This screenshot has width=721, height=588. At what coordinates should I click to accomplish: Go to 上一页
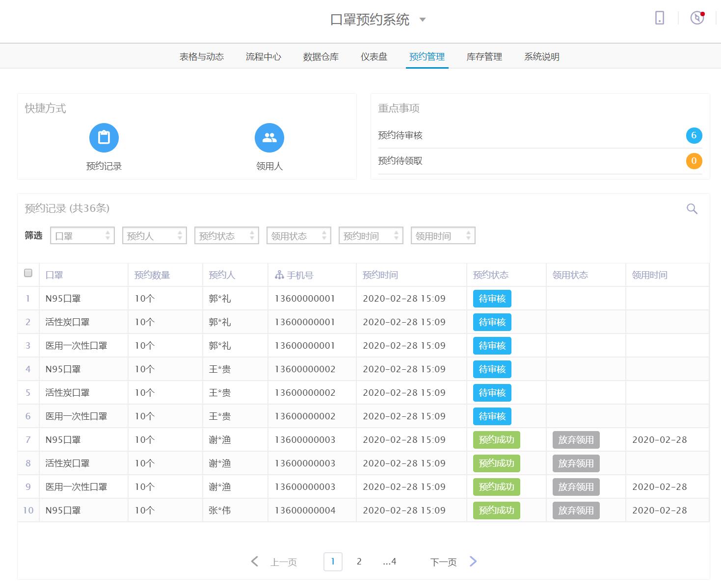click(x=284, y=562)
